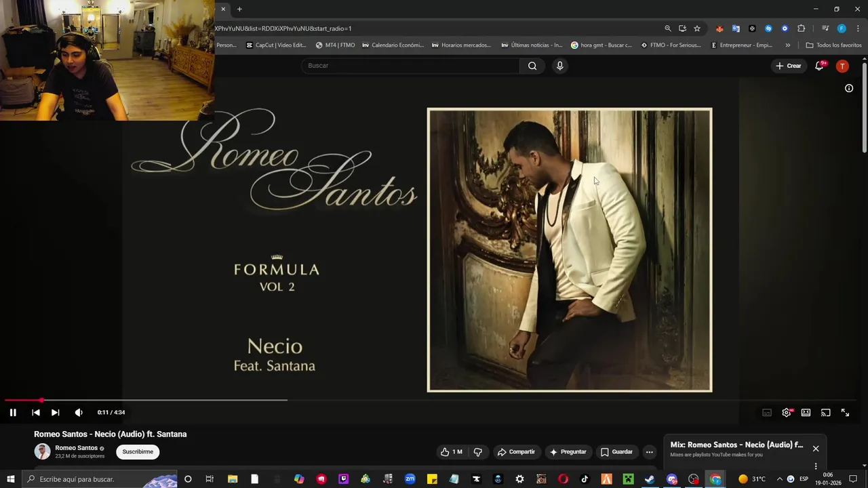Click the Windows taskbar search box

pyautogui.click(x=100, y=479)
